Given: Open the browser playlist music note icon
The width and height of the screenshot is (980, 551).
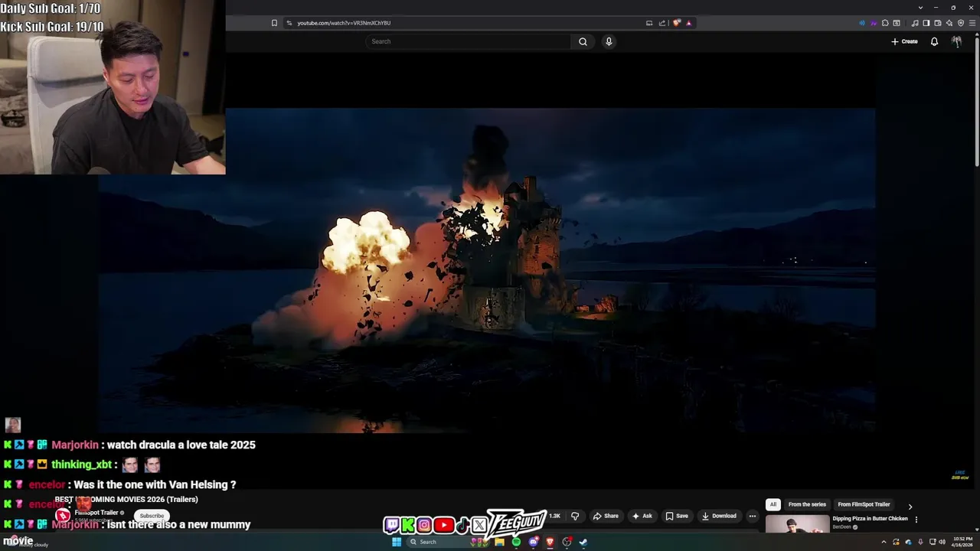Looking at the screenshot, I should pos(915,23).
